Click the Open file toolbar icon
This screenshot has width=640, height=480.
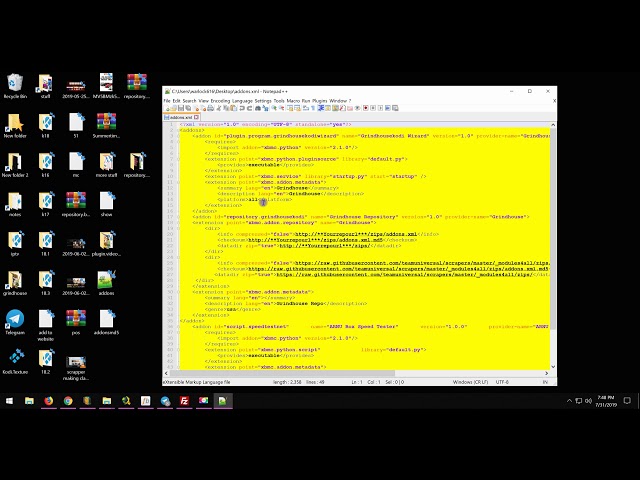tap(173, 108)
